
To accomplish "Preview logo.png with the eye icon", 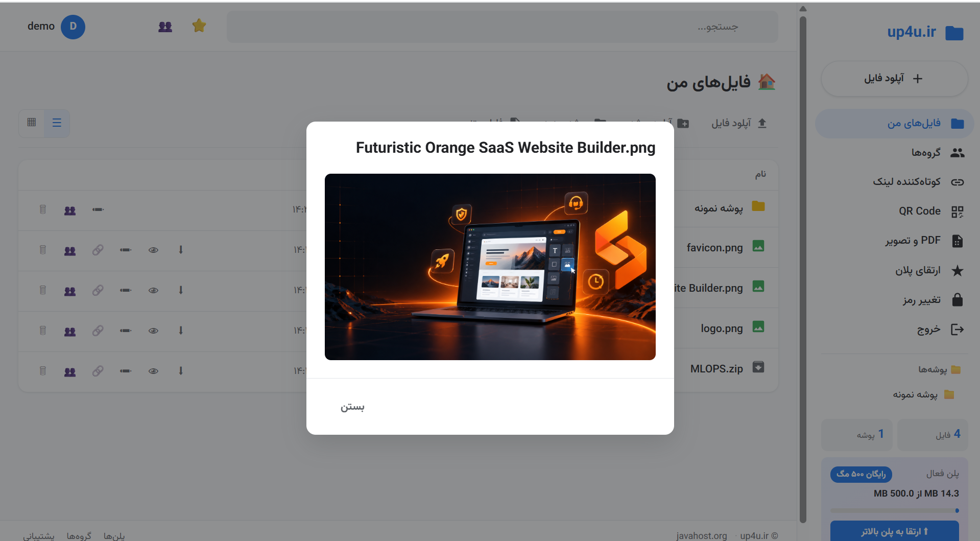I will [x=153, y=331].
